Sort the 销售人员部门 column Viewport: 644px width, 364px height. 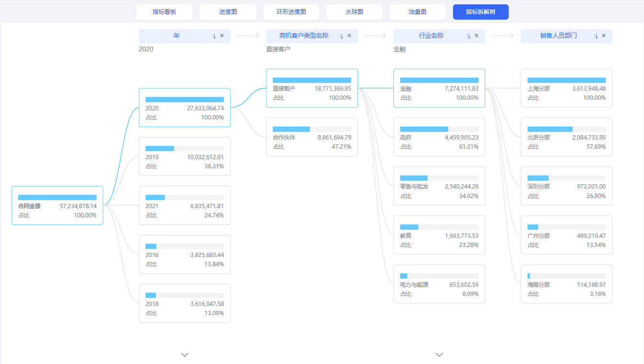(x=596, y=36)
